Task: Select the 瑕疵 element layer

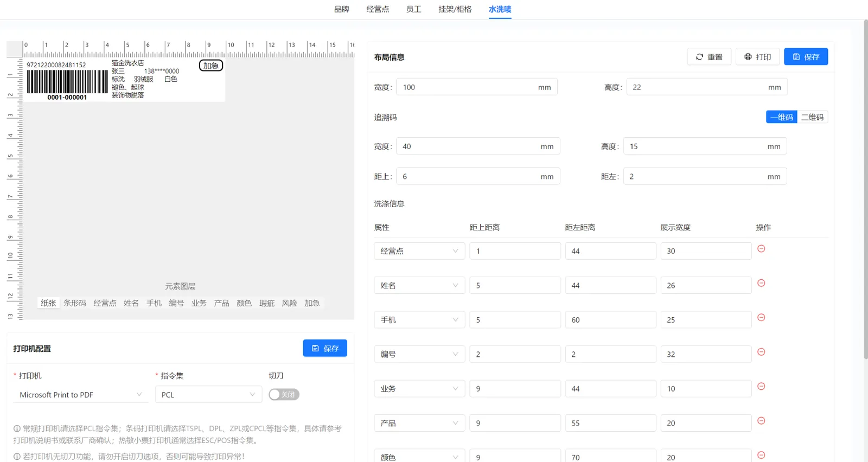Action: [267, 303]
